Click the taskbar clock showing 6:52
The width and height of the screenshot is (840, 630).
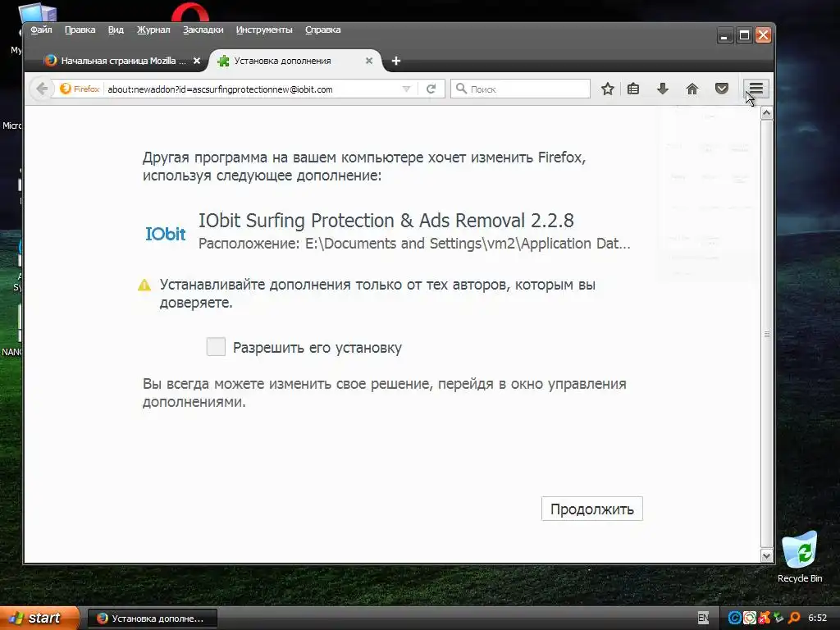click(818, 618)
